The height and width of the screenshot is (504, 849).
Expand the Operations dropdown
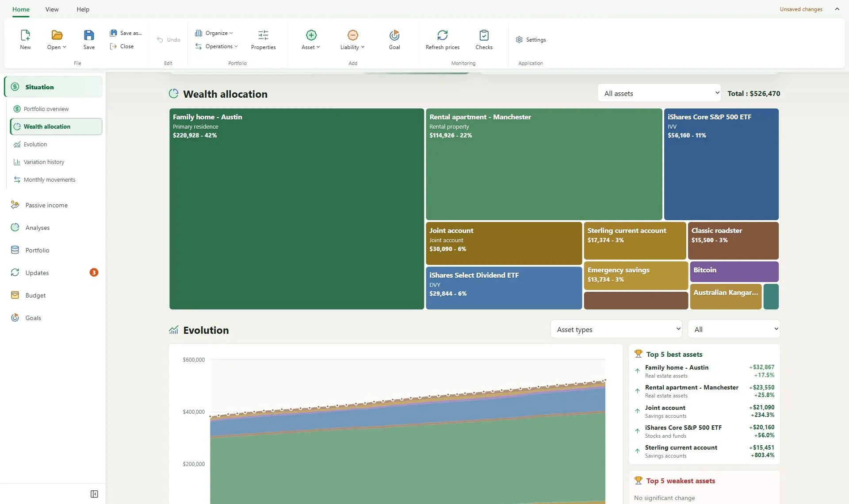pyautogui.click(x=217, y=46)
